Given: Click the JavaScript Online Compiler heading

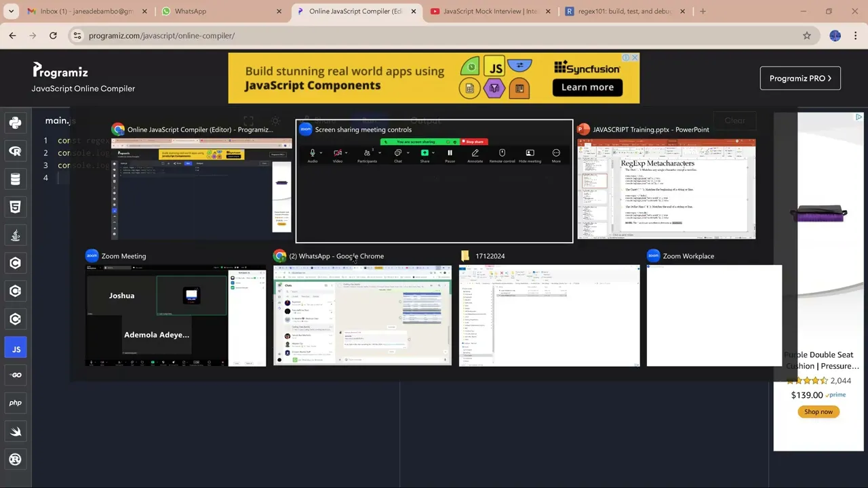Looking at the screenshot, I should tap(83, 88).
